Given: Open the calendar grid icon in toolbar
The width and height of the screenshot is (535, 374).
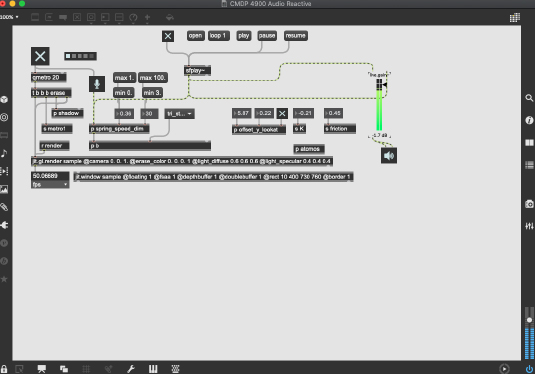Looking at the screenshot, I should (x=515, y=17).
